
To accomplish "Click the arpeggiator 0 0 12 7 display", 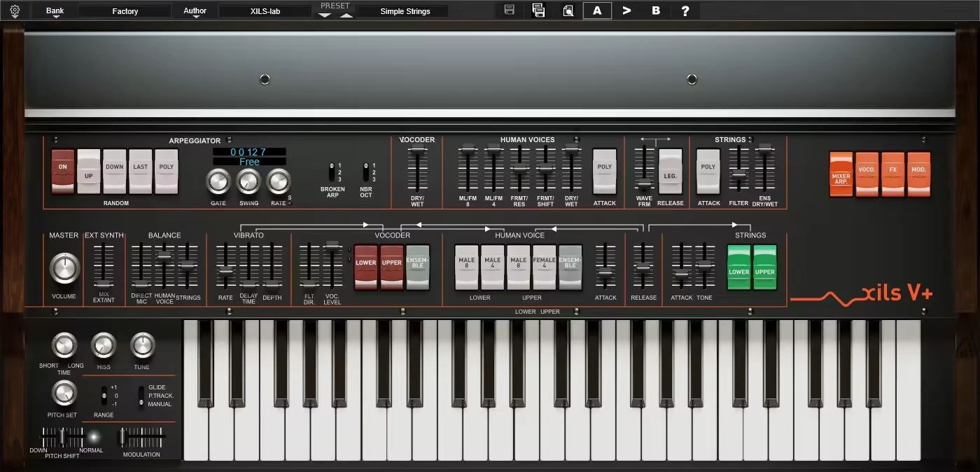I will (x=249, y=152).
